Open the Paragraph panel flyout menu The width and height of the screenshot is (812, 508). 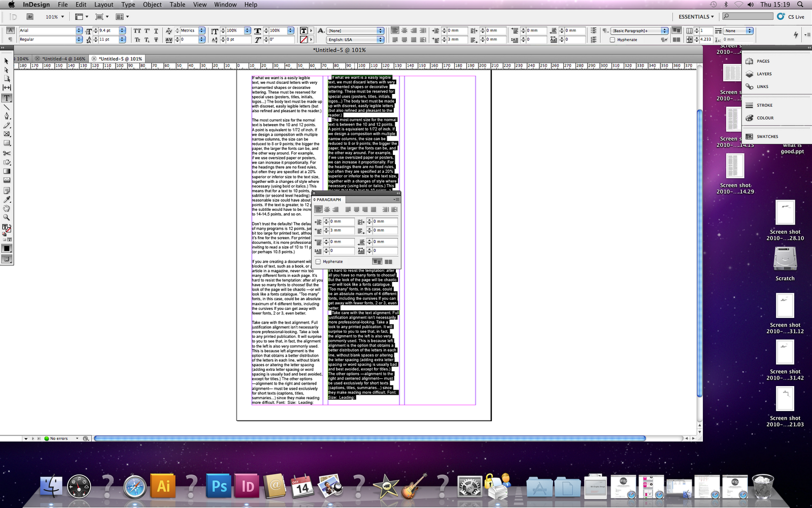point(396,200)
